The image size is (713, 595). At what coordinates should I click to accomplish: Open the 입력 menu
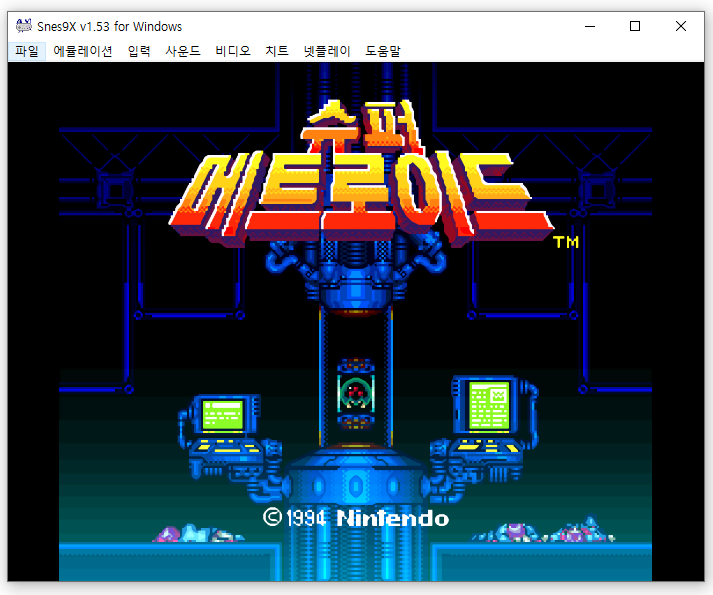(x=139, y=51)
